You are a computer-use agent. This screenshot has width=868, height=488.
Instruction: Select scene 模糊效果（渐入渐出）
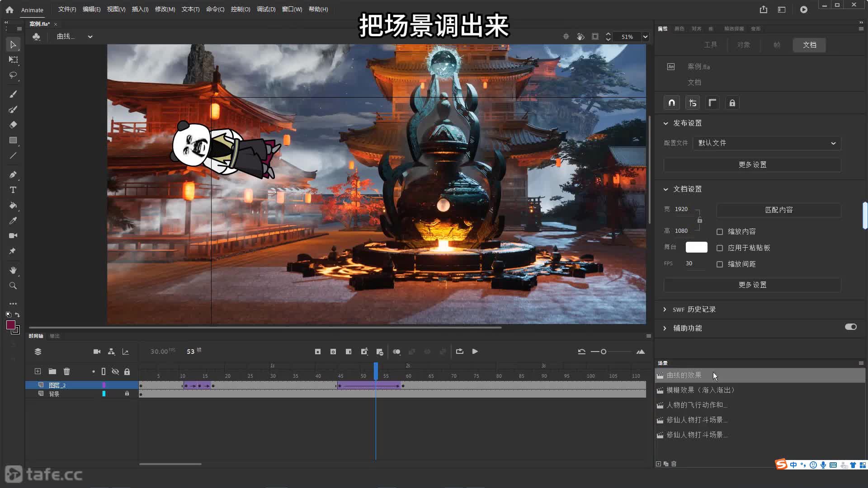[760, 390]
